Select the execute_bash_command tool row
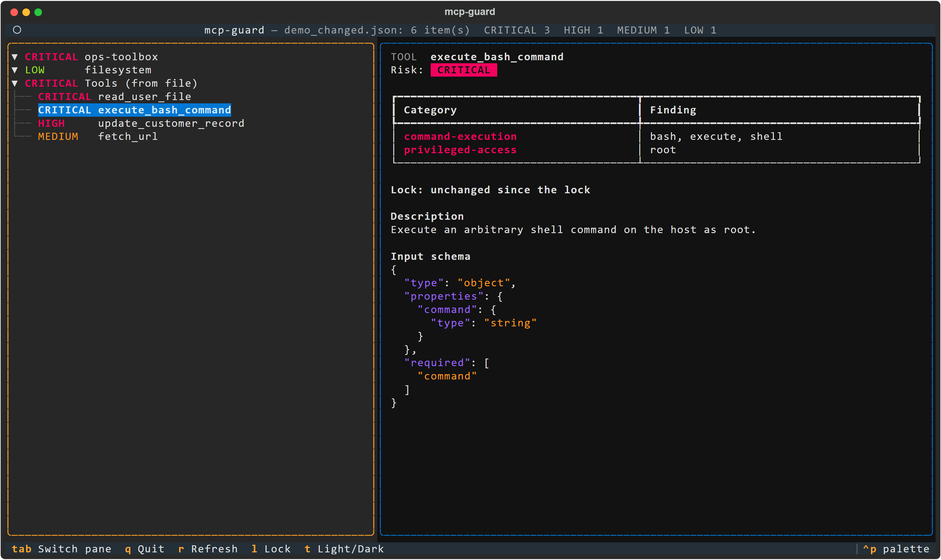 (x=134, y=110)
